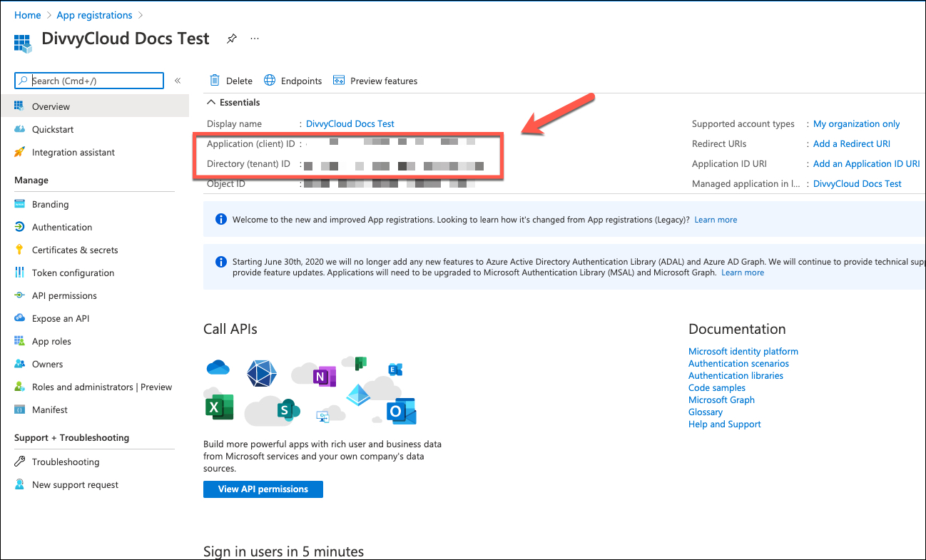Click the App roles grid icon

[x=19, y=341]
